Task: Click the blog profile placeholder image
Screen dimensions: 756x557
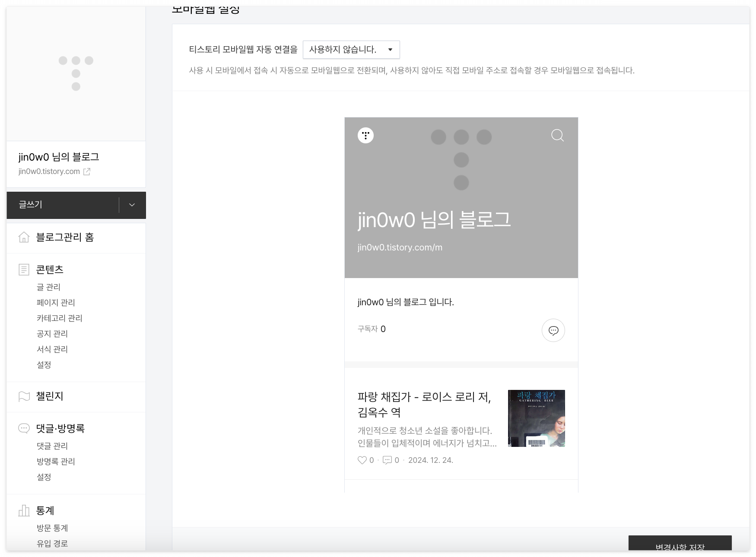Action: click(x=76, y=73)
